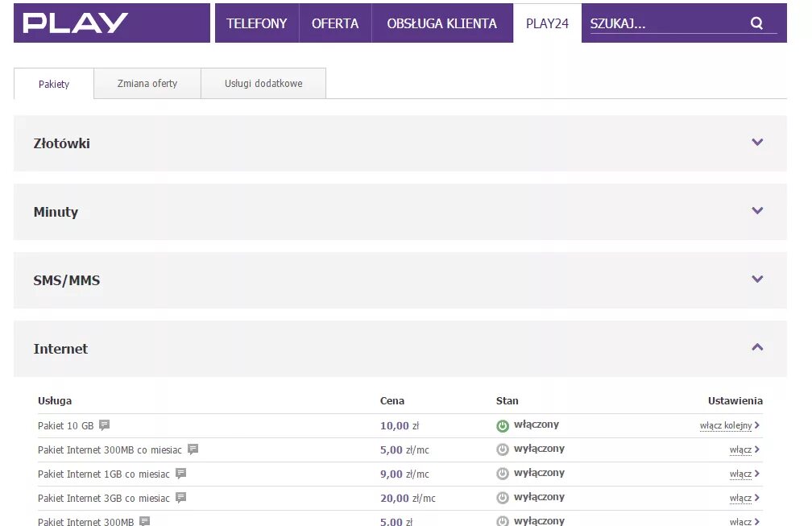
Task: Click the price '9,00 zł/mc'
Action: point(404,474)
